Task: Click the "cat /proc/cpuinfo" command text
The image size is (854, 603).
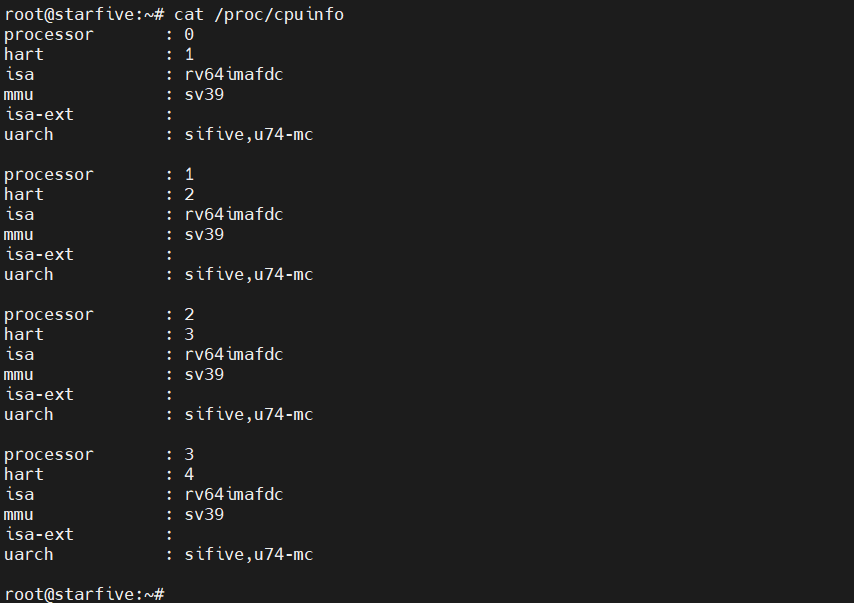Action: 259,14
